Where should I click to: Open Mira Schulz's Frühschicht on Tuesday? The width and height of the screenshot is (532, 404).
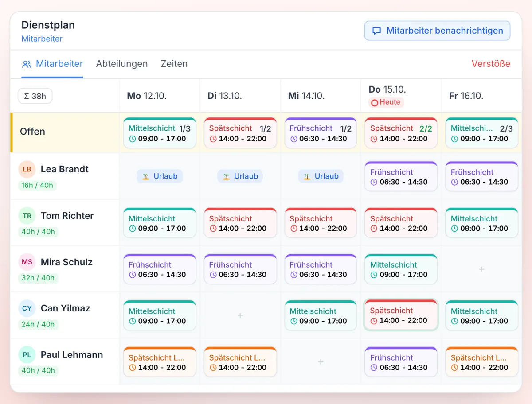click(x=240, y=269)
